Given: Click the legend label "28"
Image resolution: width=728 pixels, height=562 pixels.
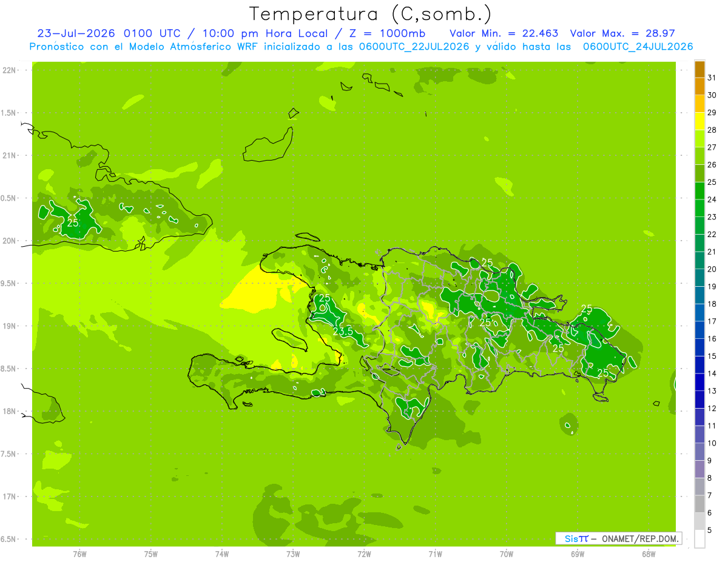Looking at the screenshot, I should 712,130.
